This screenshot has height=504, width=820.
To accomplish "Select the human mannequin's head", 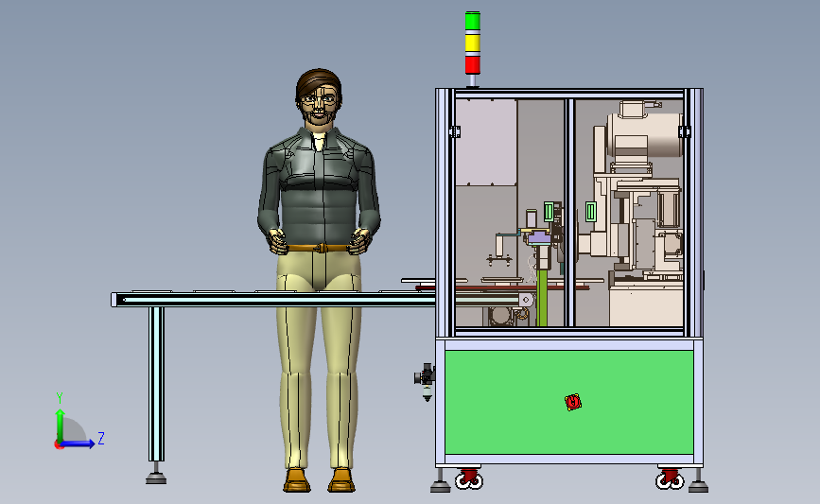I will click(x=319, y=96).
